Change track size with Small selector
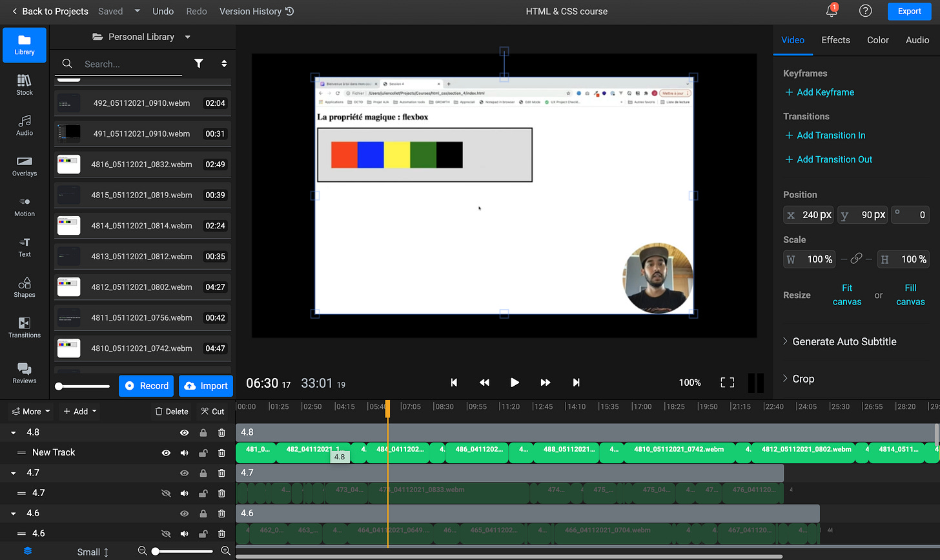 pyautogui.click(x=93, y=552)
